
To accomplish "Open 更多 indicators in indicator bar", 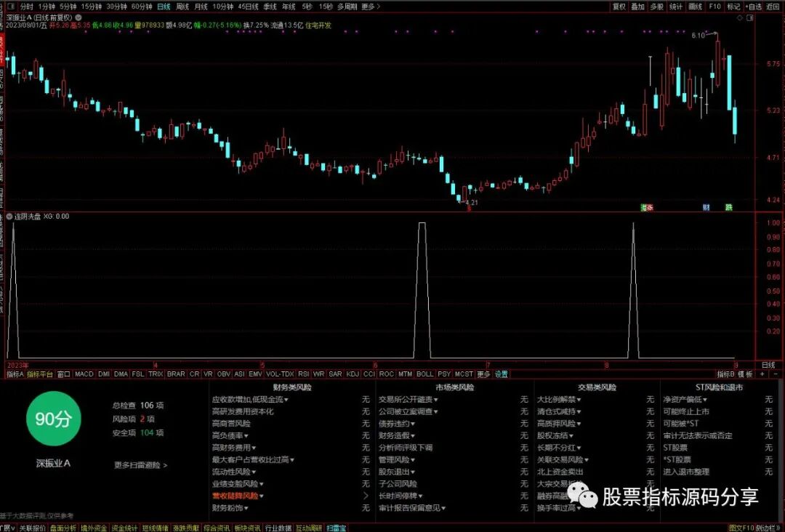I will click(x=483, y=374).
